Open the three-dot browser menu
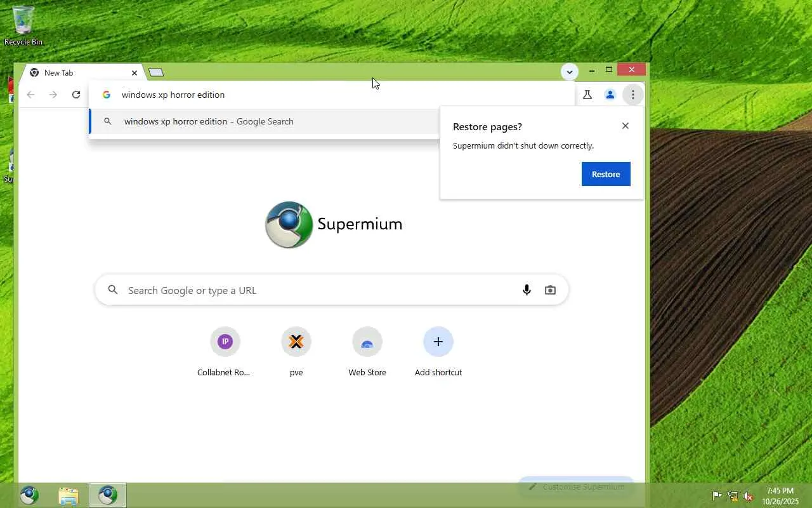 point(633,95)
